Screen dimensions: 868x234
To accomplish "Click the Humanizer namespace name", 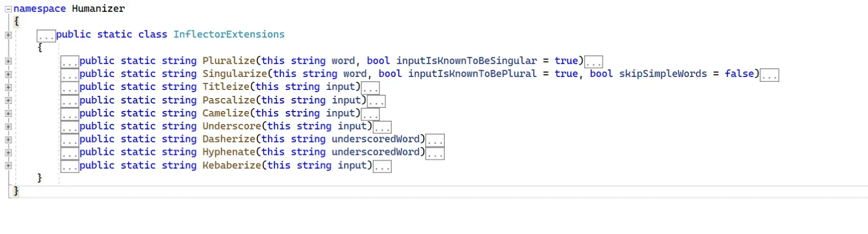I will click(x=98, y=9).
